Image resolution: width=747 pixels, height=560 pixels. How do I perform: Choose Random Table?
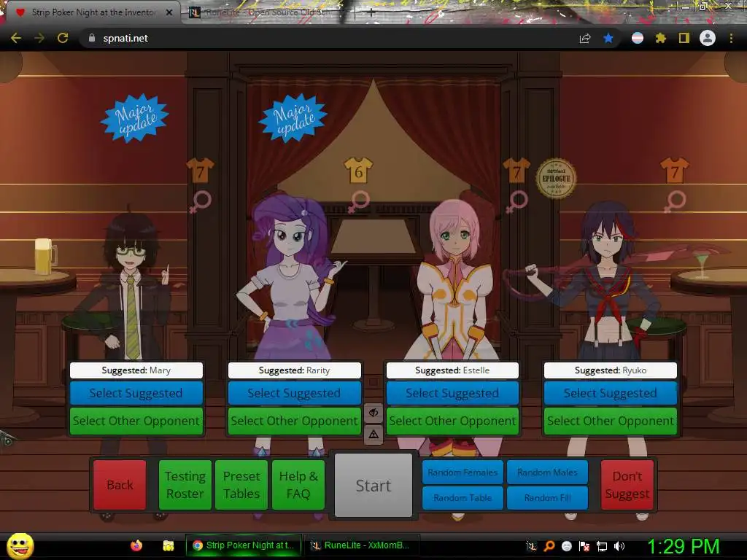click(x=462, y=497)
